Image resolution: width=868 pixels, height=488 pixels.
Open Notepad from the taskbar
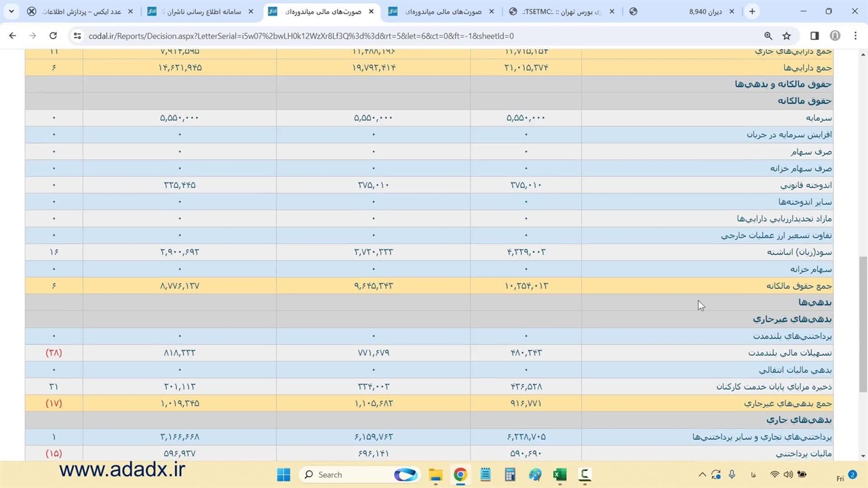click(486, 474)
